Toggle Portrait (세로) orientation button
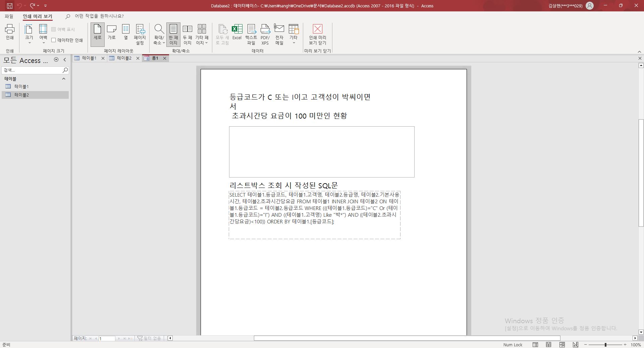 [x=97, y=32]
